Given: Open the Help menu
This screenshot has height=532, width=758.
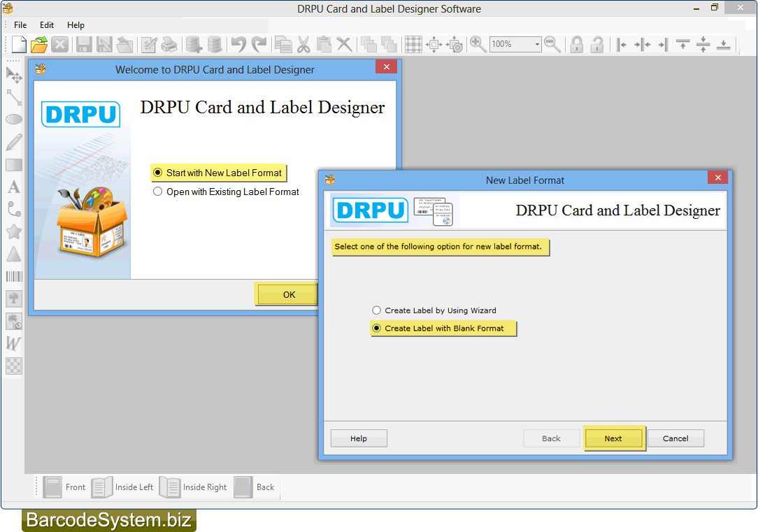Looking at the screenshot, I should (x=76, y=25).
